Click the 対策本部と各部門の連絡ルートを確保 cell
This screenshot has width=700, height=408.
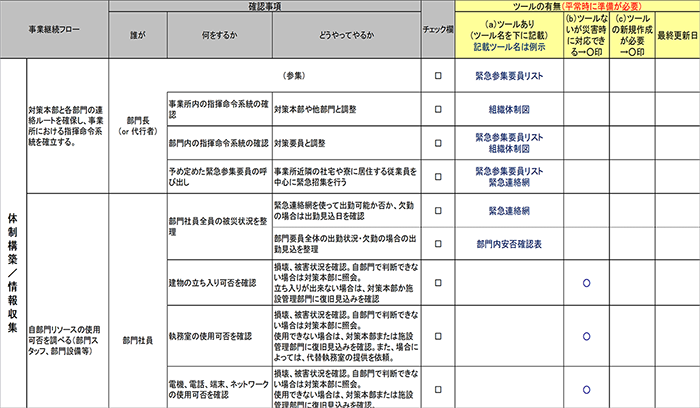(x=67, y=126)
